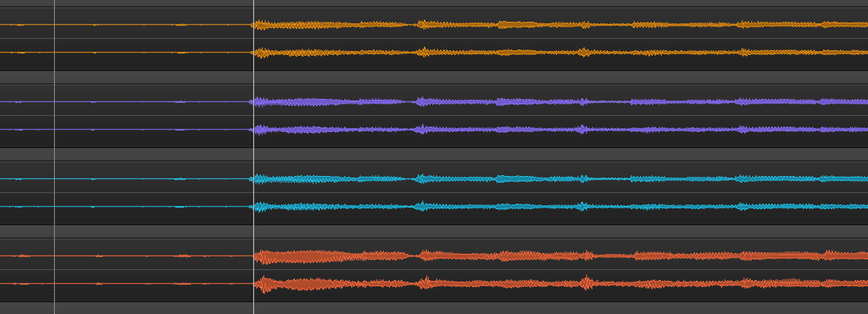
Task: Click the red lower channel's silent section before playhead
Action: pyautogui.click(x=126, y=284)
